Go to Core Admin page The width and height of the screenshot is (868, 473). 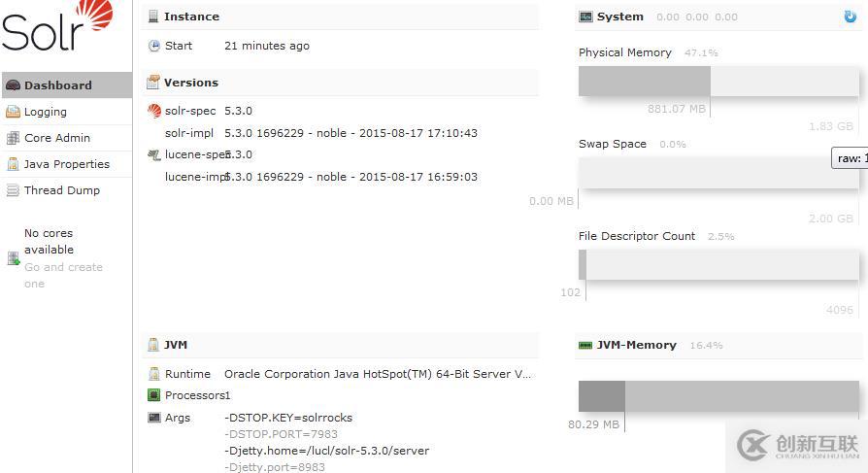click(57, 138)
